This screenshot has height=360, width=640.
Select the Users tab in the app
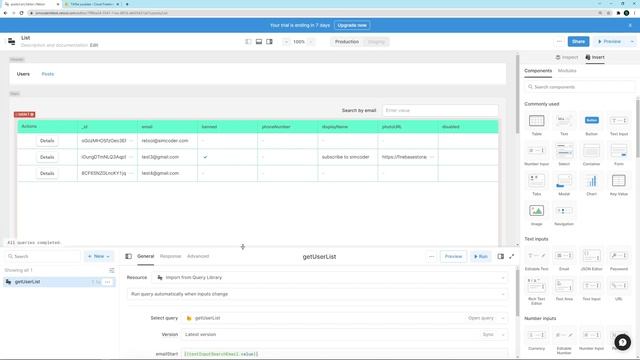click(23, 74)
